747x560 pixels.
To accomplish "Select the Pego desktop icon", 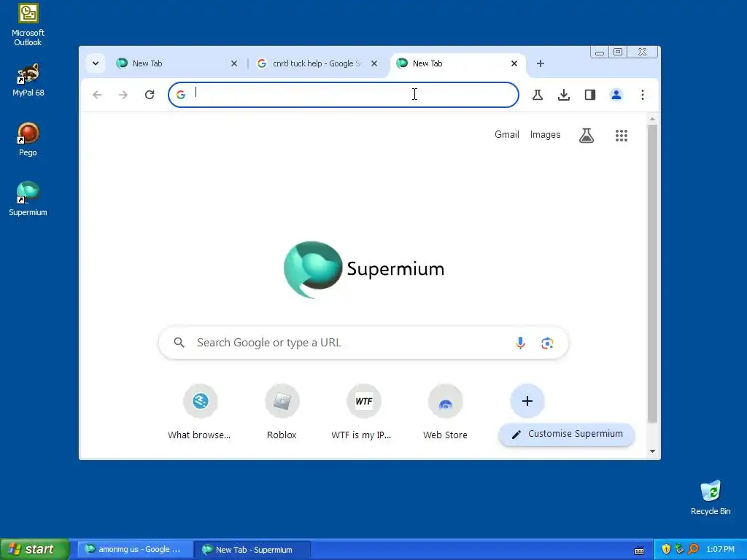I will coord(28,139).
